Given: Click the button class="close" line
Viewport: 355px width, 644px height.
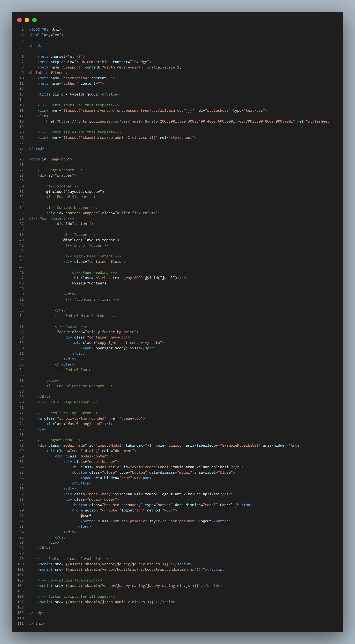Looking at the screenshot, I should tap(153, 473).
